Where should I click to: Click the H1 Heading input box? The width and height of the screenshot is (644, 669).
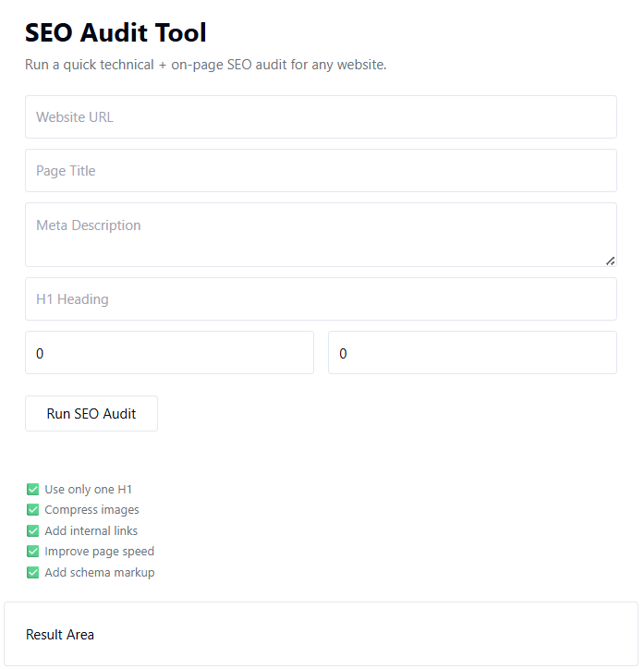(x=321, y=299)
